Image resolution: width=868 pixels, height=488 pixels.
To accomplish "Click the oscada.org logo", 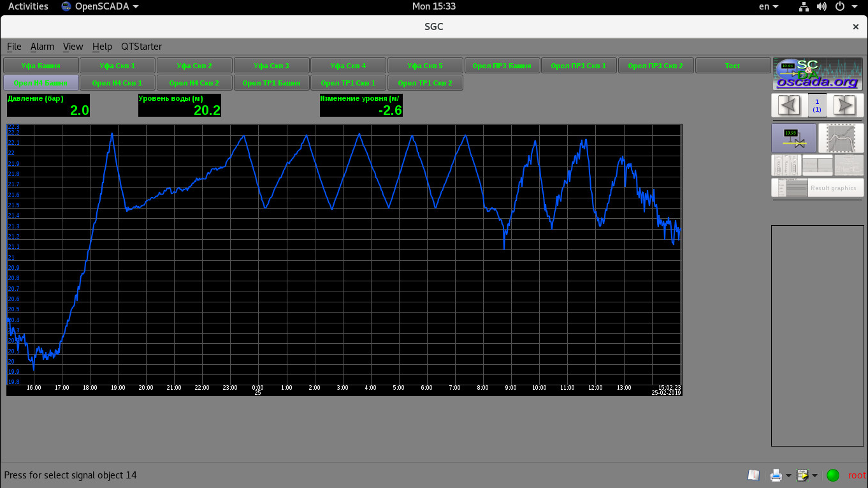I will click(x=818, y=74).
